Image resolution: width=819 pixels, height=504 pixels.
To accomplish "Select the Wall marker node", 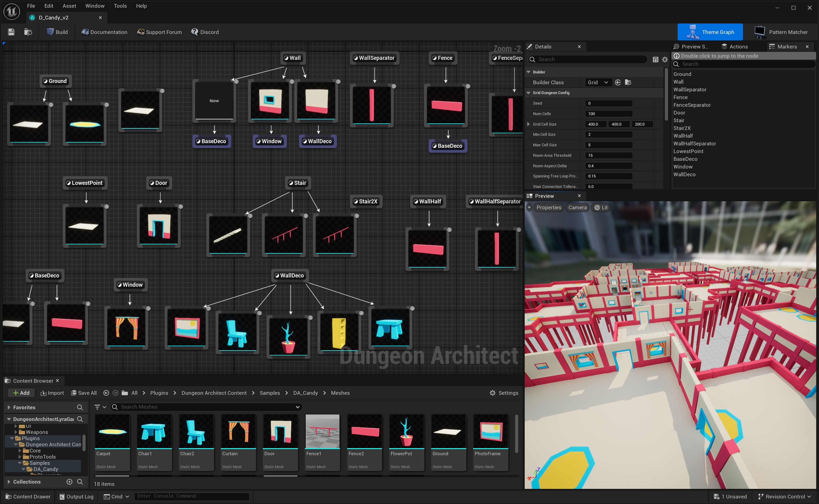I will coord(292,58).
